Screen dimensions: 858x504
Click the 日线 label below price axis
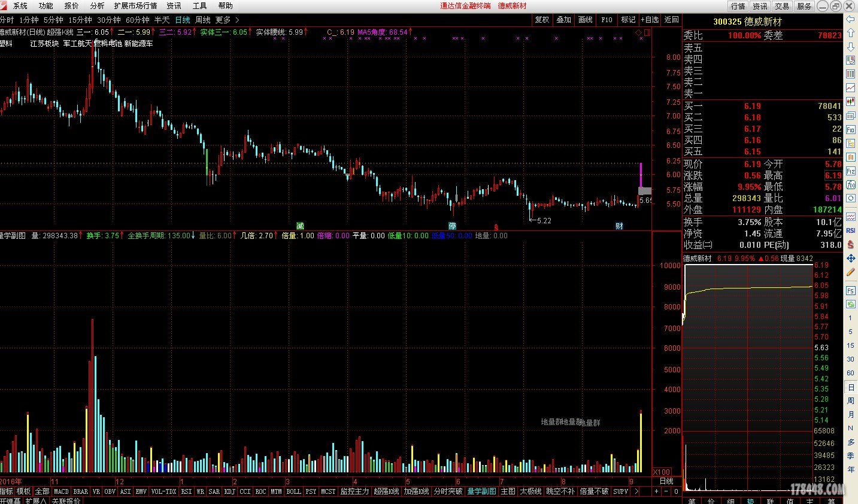click(x=666, y=481)
